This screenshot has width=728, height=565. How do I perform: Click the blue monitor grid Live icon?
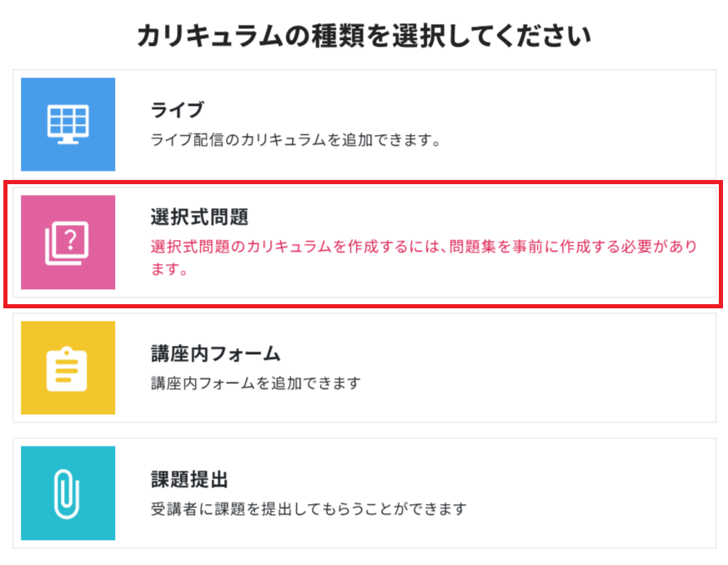[x=68, y=124]
